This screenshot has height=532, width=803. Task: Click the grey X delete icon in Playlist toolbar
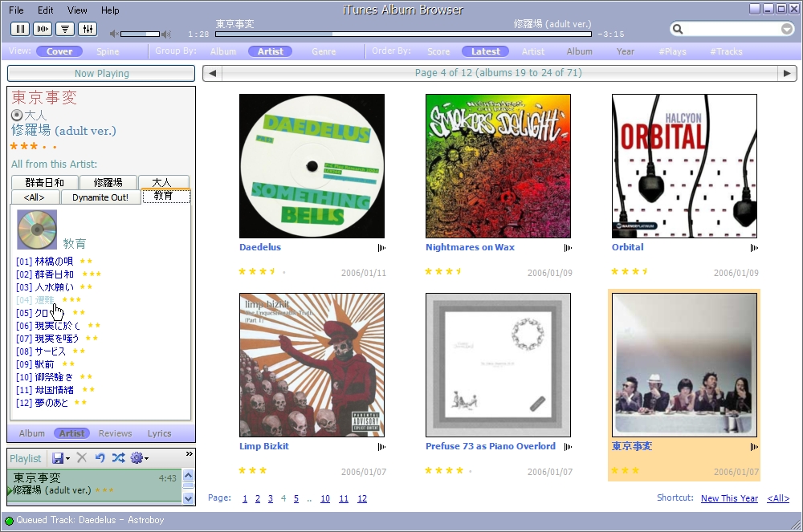pos(81,458)
